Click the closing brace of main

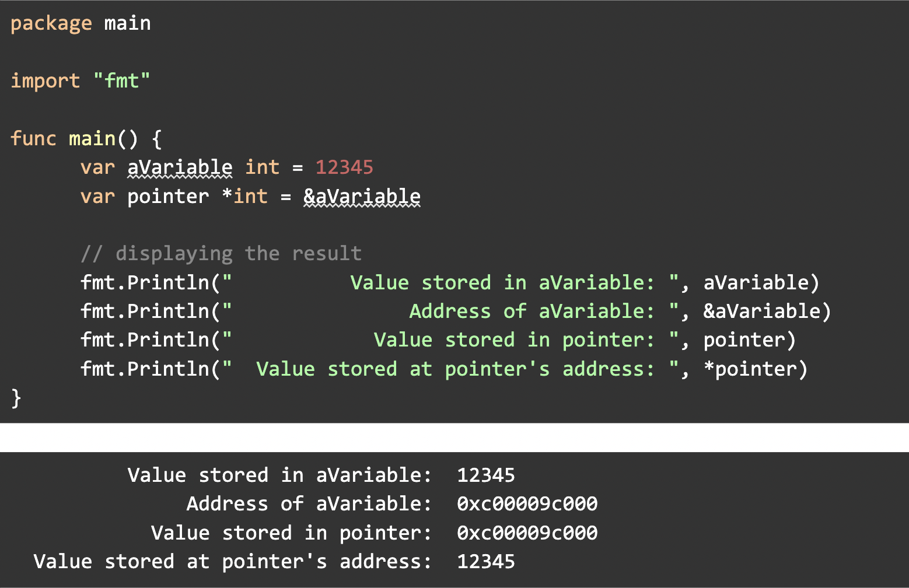pyautogui.click(x=16, y=398)
